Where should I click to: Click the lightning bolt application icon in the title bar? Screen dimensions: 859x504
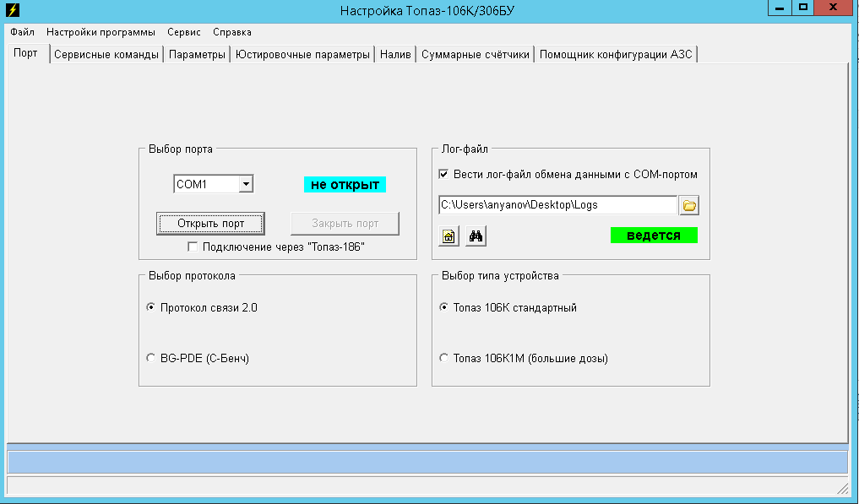pos(12,10)
